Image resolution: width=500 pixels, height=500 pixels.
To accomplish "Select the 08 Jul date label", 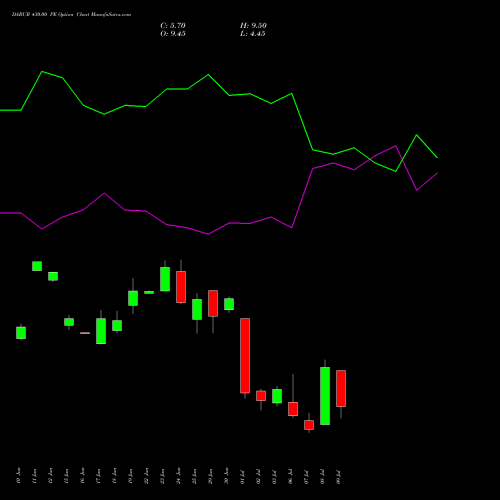I will [x=323, y=476].
